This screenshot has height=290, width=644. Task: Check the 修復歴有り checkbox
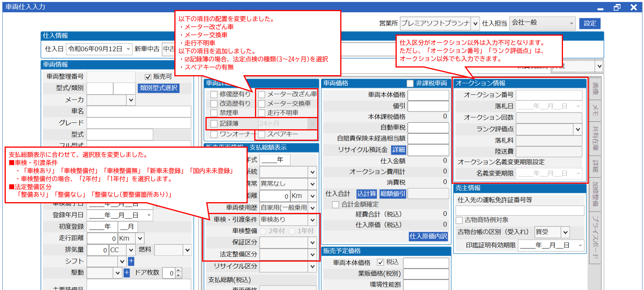[214, 94]
